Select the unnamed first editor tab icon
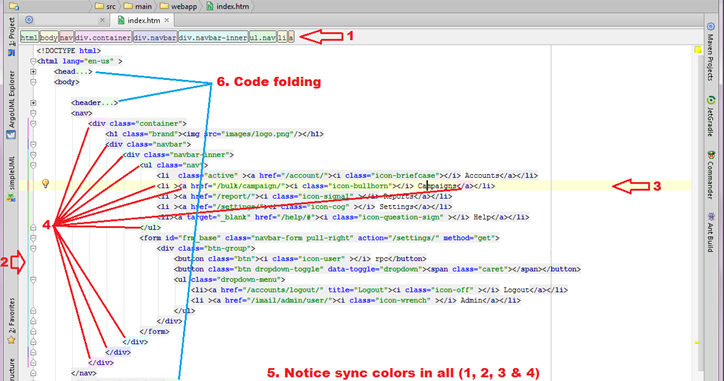Screen dimensions: 724x381 [x=29, y=19]
